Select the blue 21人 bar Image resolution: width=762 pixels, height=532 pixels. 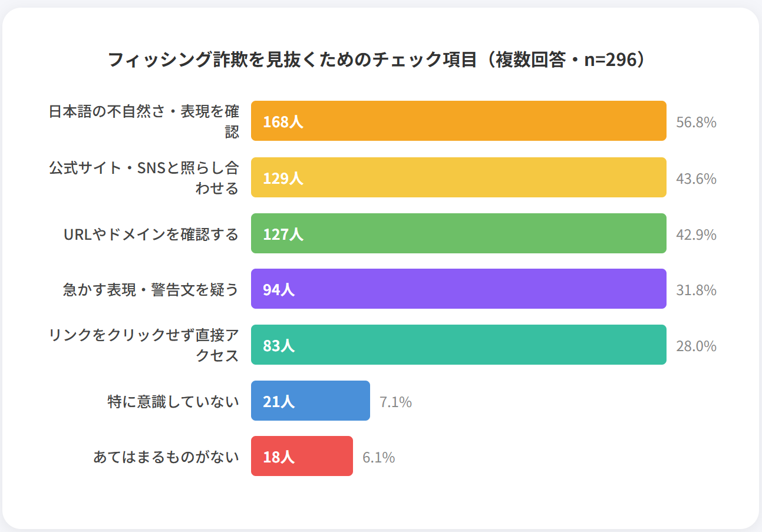pyautogui.click(x=311, y=401)
